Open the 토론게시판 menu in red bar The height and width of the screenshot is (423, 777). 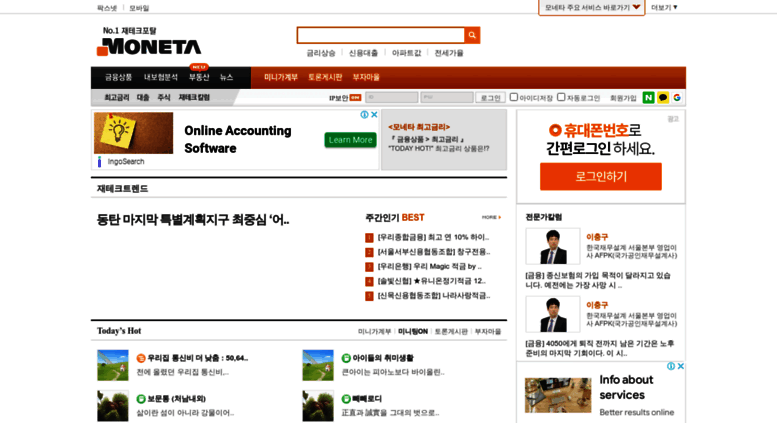coord(325,77)
